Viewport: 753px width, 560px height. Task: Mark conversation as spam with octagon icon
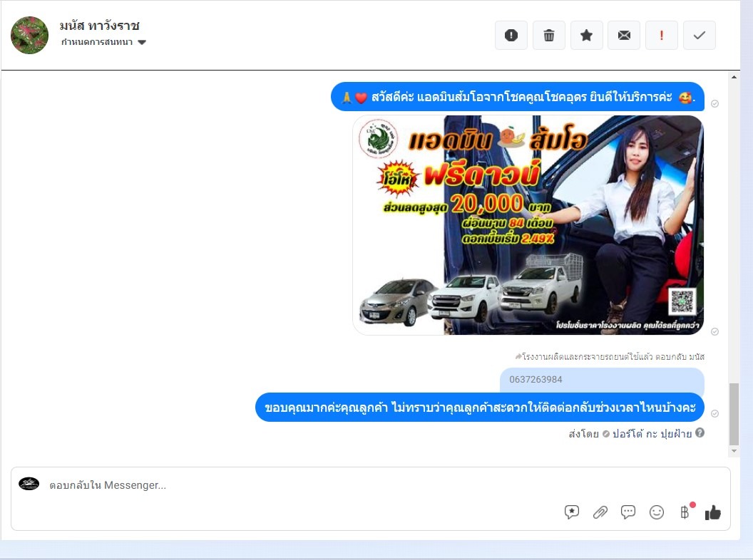coord(511,36)
